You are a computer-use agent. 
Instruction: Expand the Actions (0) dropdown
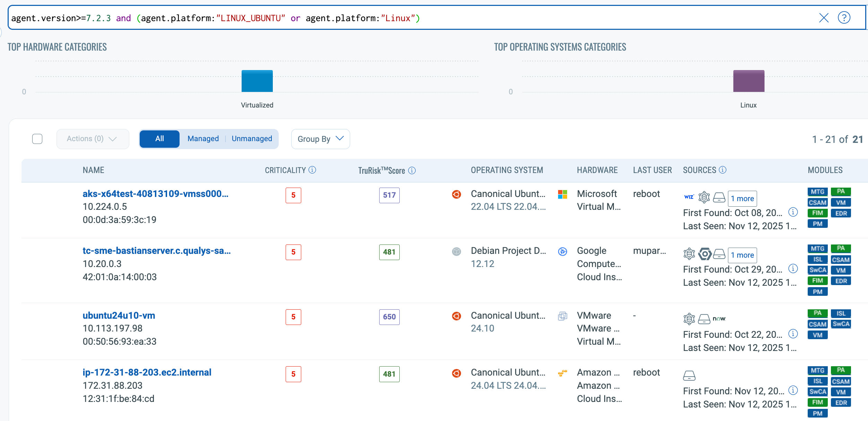click(92, 139)
